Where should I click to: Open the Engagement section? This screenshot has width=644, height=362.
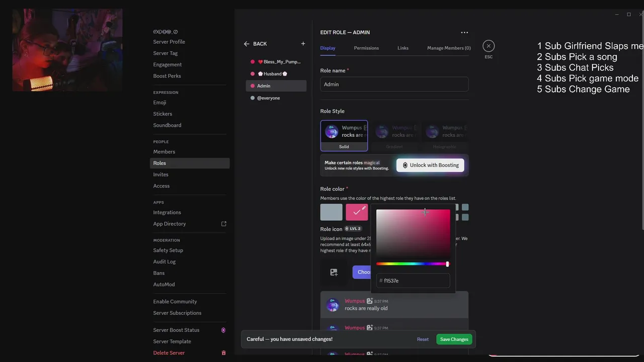[x=168, y=64]
